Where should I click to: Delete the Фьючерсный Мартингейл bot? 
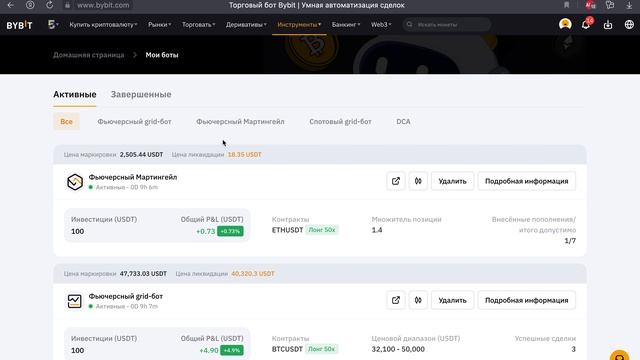452,181
